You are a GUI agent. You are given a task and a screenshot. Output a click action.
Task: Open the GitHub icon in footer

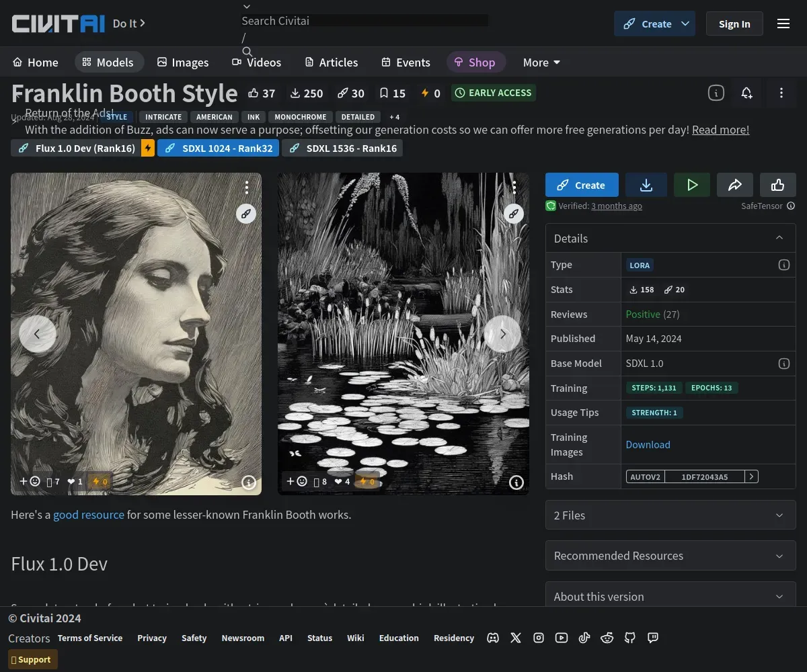click(x=630, y=638)
